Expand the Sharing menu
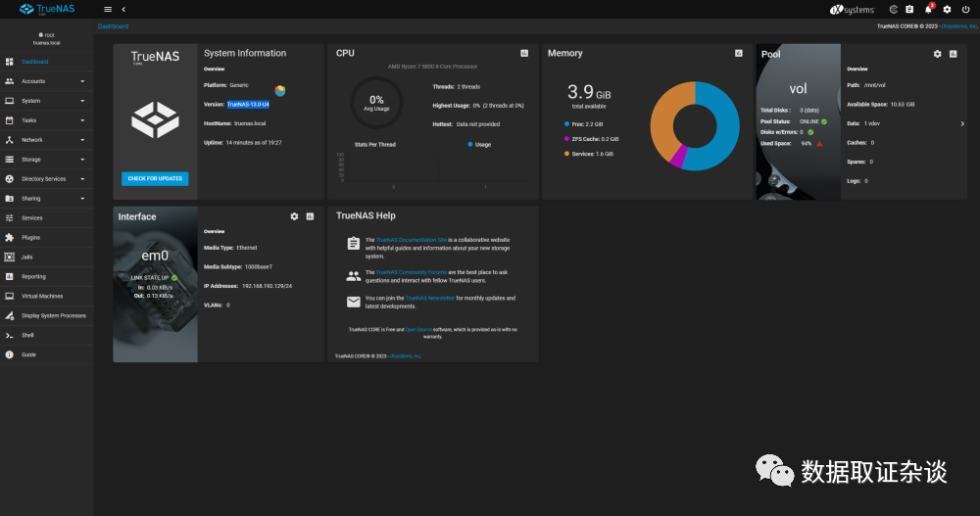 coord(47,199)
